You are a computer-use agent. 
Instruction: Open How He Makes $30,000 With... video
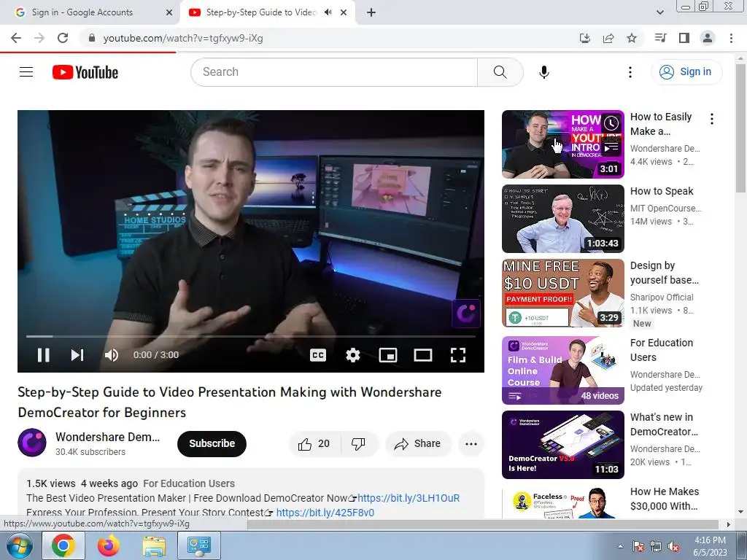pyautogui.click(x=664, y=499)
